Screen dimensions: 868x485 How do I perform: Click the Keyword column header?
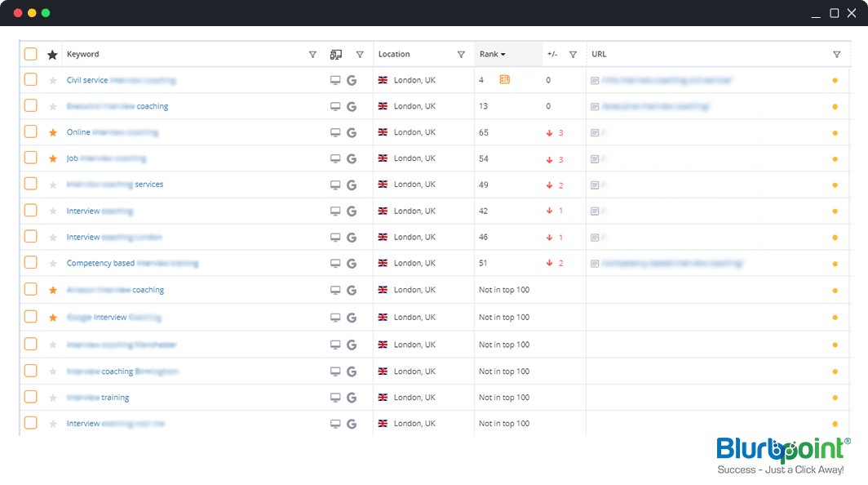[83, 55]
